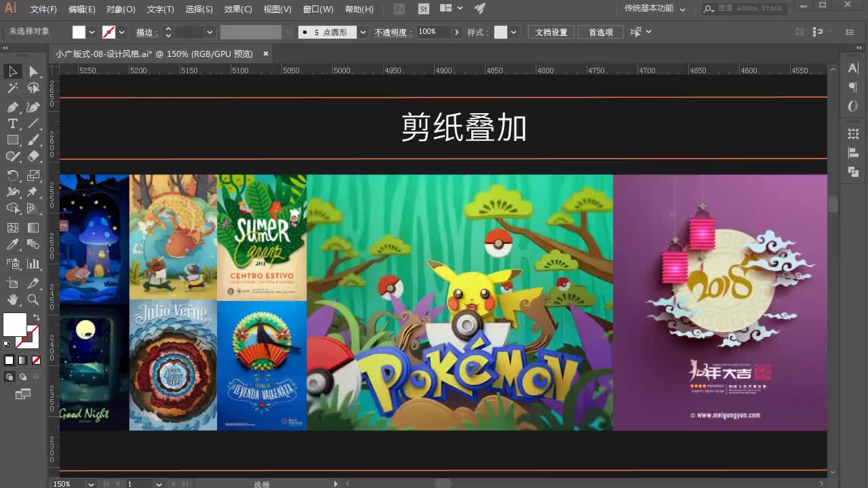Screen dimensions: 868x488
Task: Open the 样式 style dropdown
Action: [x=514, y=32]
